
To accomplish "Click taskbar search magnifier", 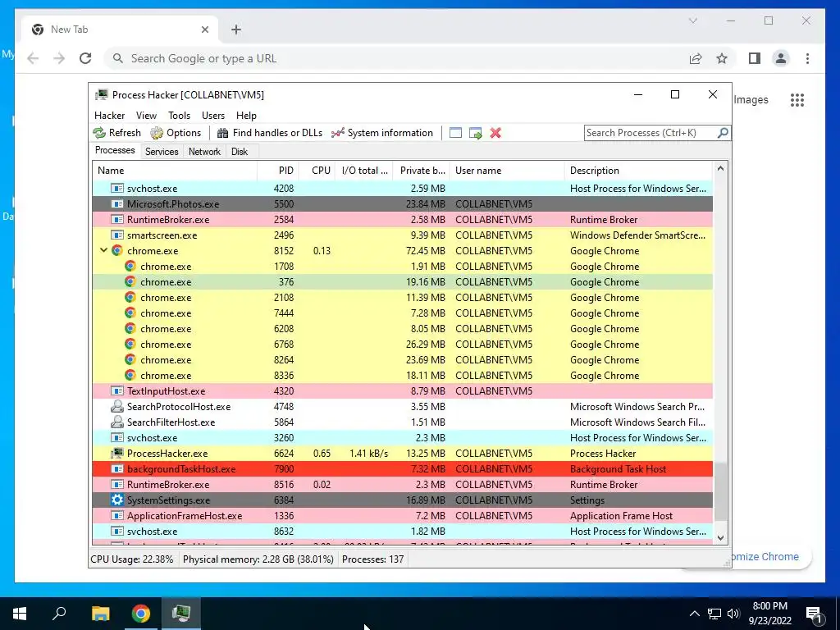I will 59,614.
